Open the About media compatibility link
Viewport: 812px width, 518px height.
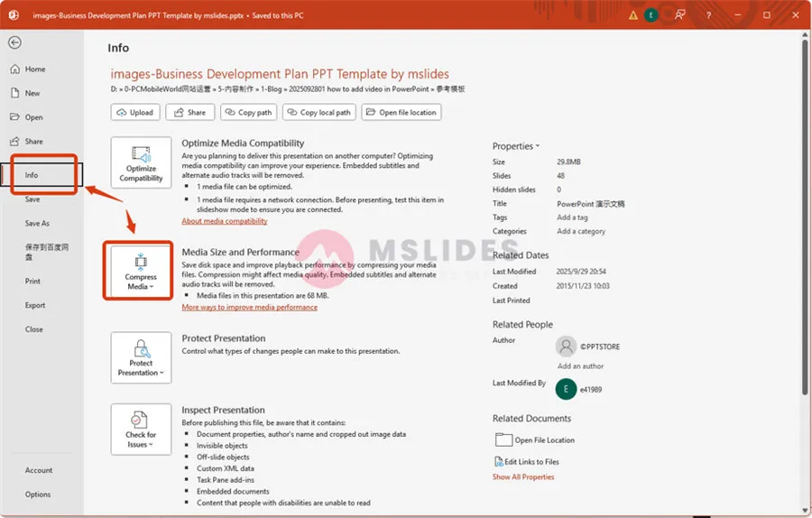[x=225, y=221]
